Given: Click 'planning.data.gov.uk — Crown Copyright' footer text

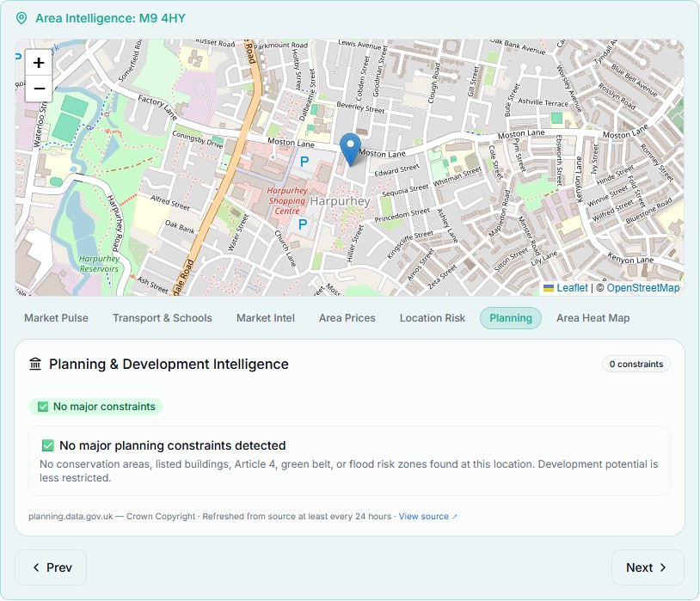Looking at the screenshot, I should 112,517.
